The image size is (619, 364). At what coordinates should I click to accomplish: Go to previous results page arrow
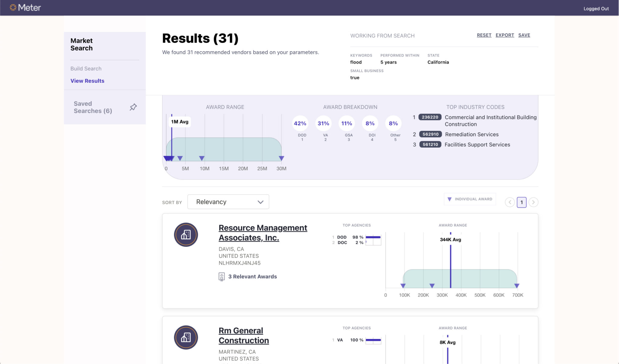pyautogui.click(x=510, y=202)
